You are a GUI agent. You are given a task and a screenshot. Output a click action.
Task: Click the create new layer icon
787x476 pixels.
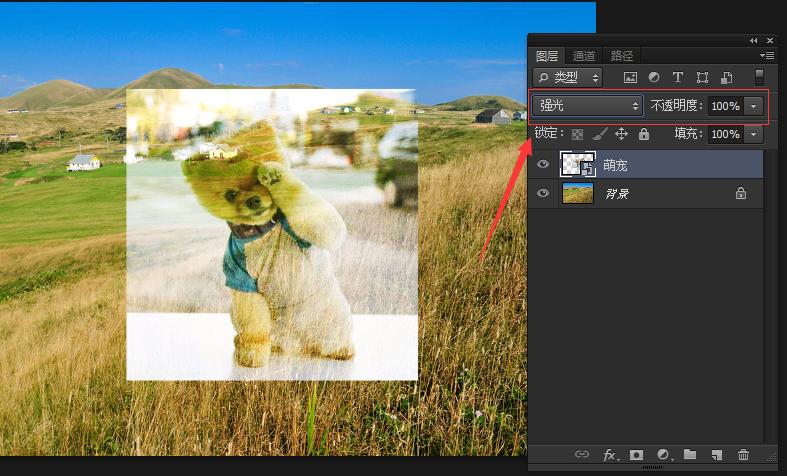(716, 455)
